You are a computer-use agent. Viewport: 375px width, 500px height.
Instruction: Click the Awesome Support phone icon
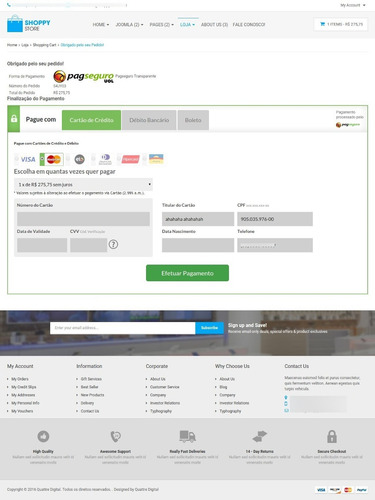[115, 436]
